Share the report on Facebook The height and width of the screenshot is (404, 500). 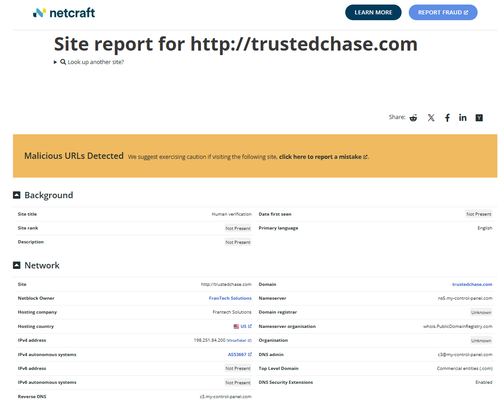[447, 118]
